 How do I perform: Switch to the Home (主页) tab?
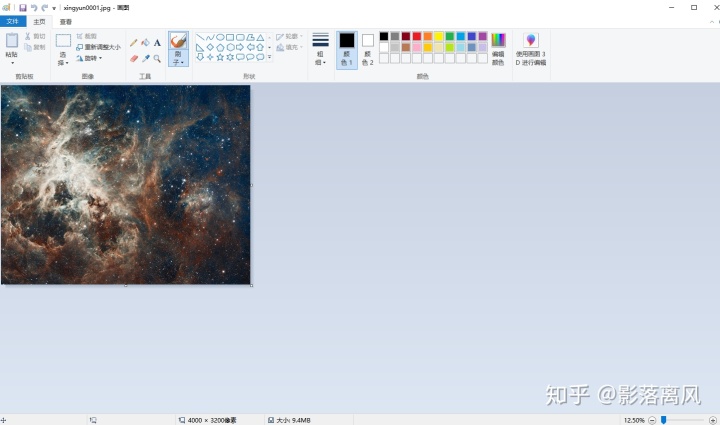click(39, 22)
